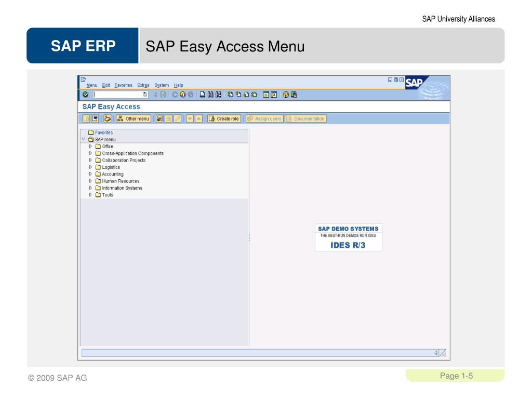
Task: Click the yellow Exit icon
Action: pyautogui.click(x=183, y=95)
